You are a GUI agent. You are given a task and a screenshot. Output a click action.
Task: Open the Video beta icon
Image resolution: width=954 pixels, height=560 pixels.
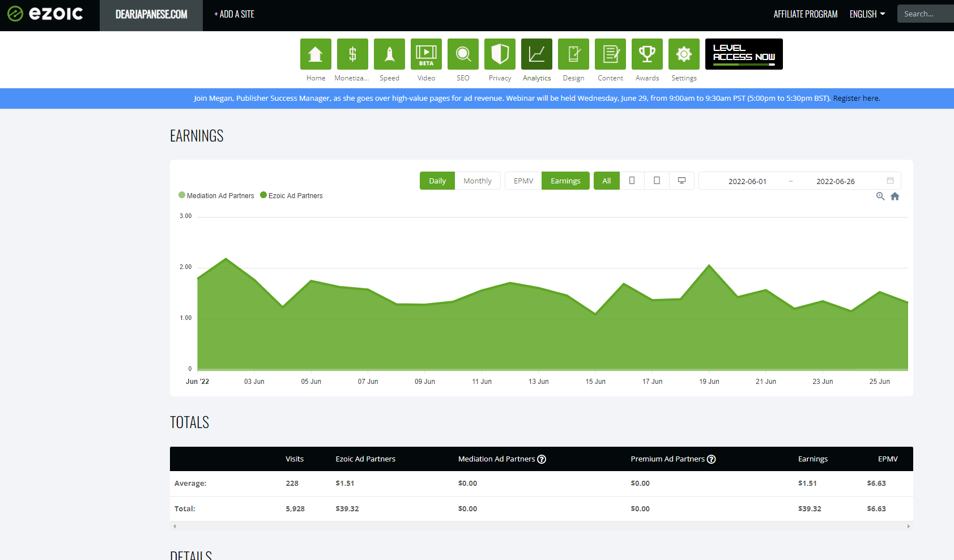426,54
